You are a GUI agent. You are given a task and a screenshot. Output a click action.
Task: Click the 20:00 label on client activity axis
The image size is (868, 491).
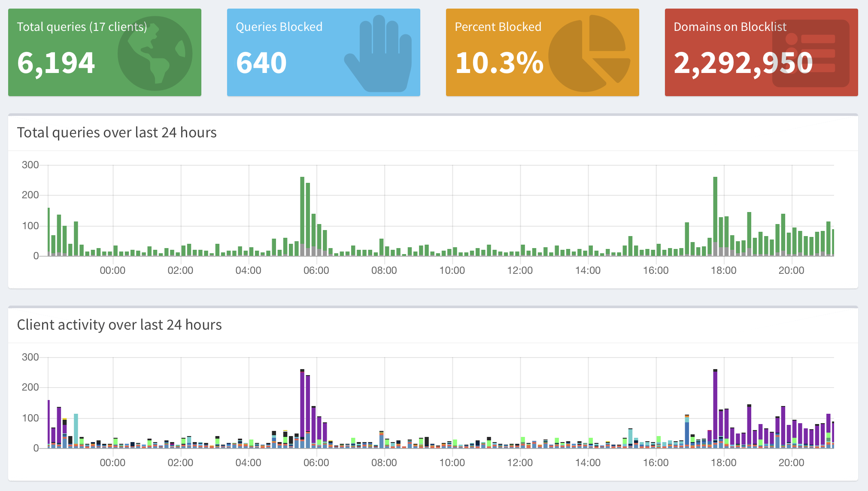pyautogui.click(x=791, y=463)
